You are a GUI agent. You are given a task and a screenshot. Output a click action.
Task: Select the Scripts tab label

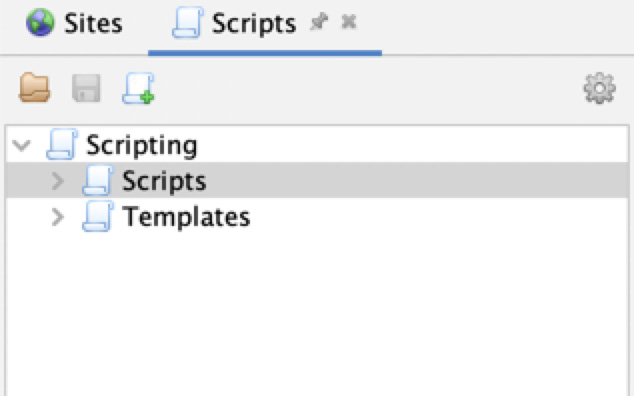click(x=254, y=23)
